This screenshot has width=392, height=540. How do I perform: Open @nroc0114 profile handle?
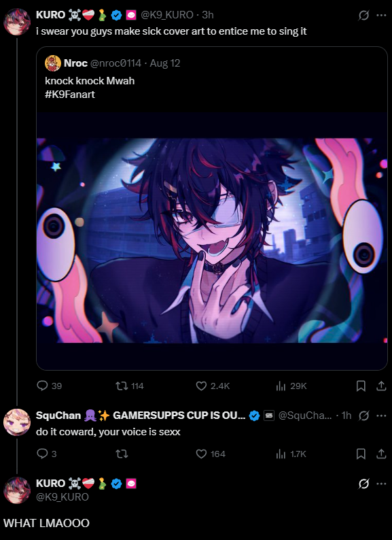[x=115, y=63]
